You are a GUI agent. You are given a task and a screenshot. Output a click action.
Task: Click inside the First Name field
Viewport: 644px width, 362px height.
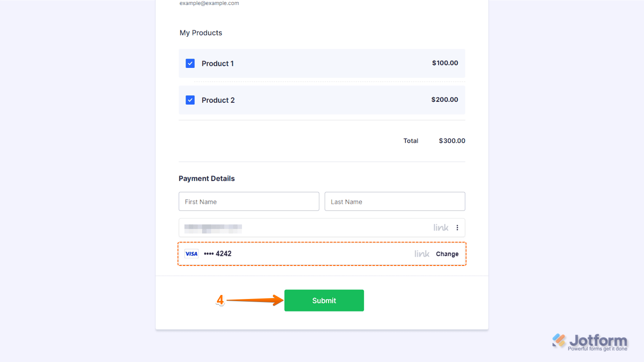point(249,201)
